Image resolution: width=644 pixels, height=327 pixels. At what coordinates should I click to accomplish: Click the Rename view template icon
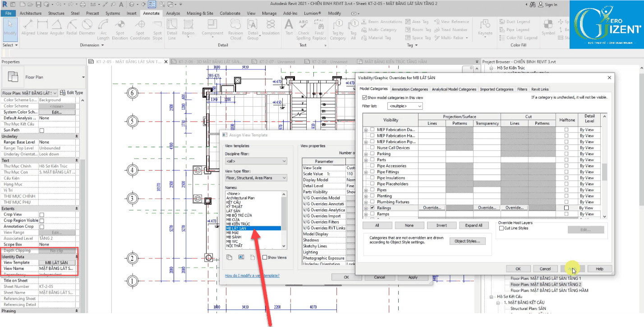pos(241,257)
